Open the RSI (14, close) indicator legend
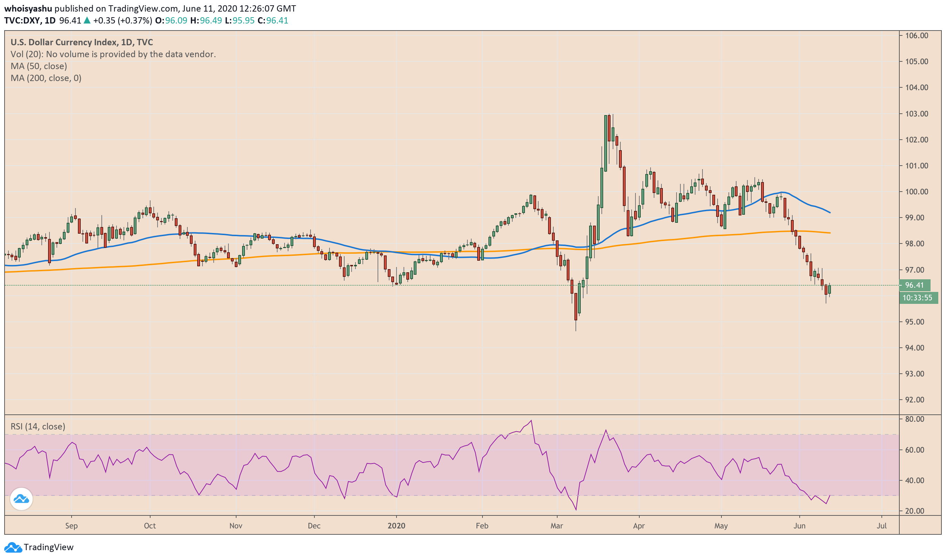Screen dimensions: 946x560 [x=38, y=426]
